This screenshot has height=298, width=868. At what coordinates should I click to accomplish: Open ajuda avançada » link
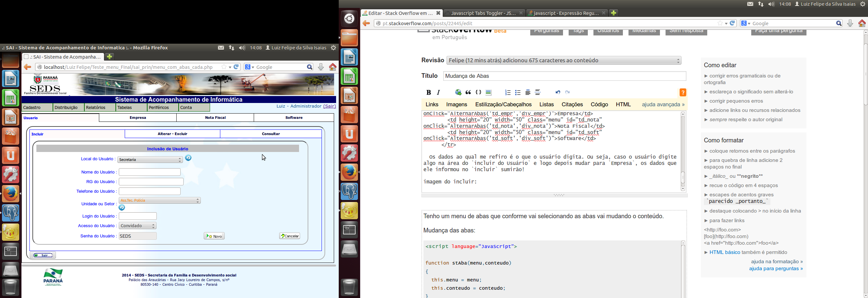point(663,105)
